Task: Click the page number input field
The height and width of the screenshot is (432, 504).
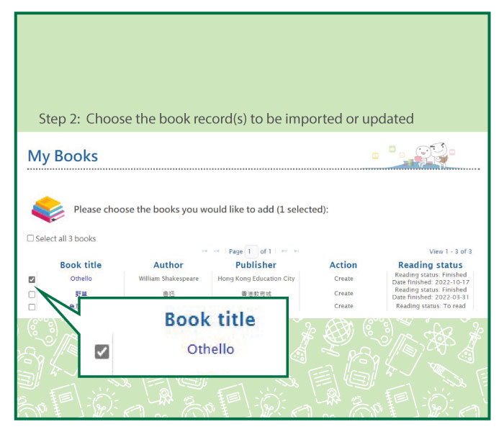Action: pos(251,251)
